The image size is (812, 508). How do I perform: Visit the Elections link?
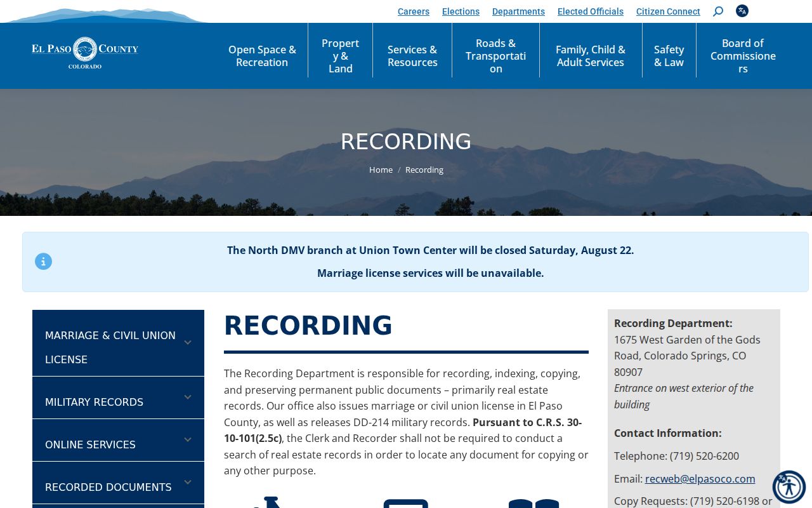click(x=461, y=11)
